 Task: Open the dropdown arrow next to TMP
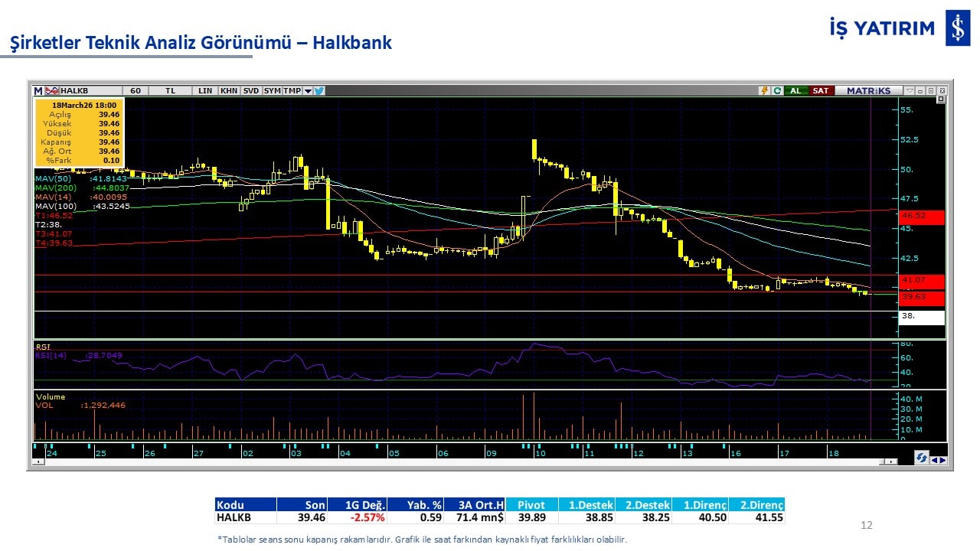308,90
